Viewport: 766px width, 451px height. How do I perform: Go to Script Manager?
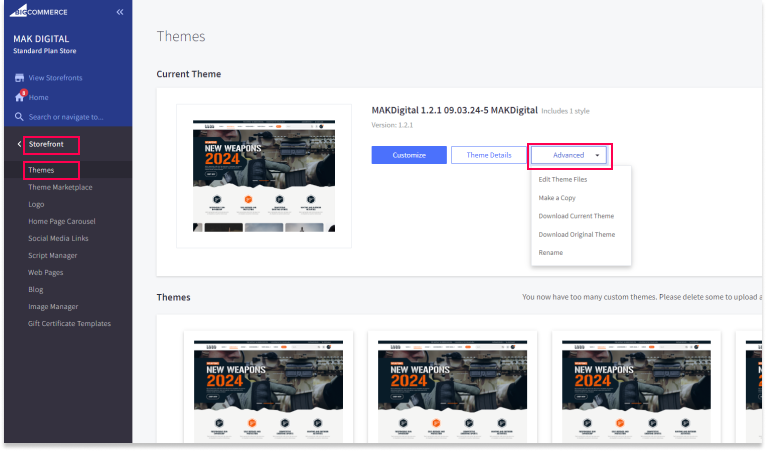pyautogui.click(x=53, y=255)
